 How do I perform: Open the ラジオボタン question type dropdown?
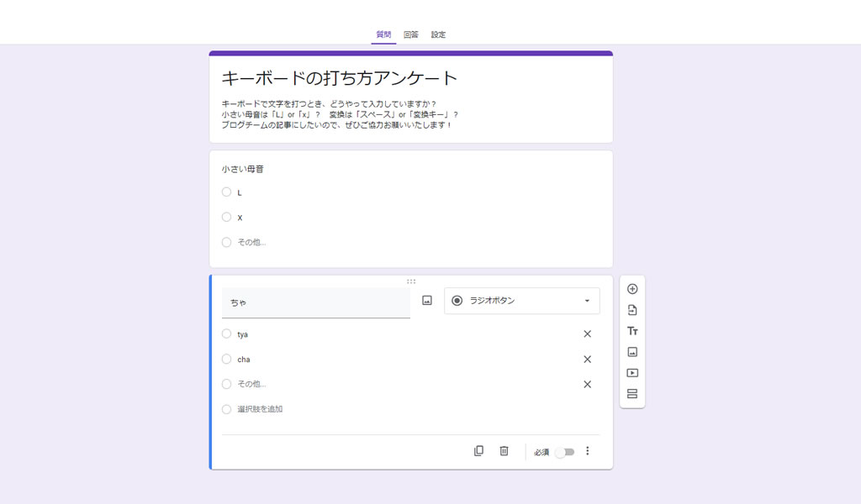(x=521, y=301)
